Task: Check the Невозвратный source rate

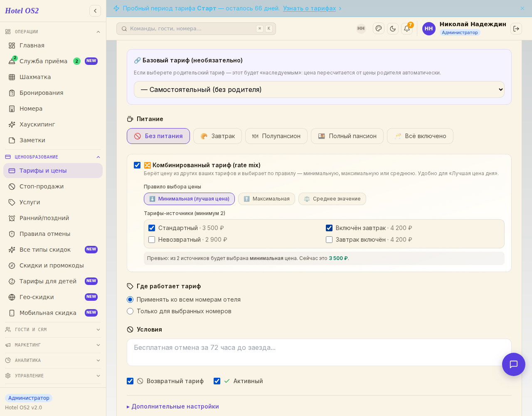Action: [x=152, y=240]
